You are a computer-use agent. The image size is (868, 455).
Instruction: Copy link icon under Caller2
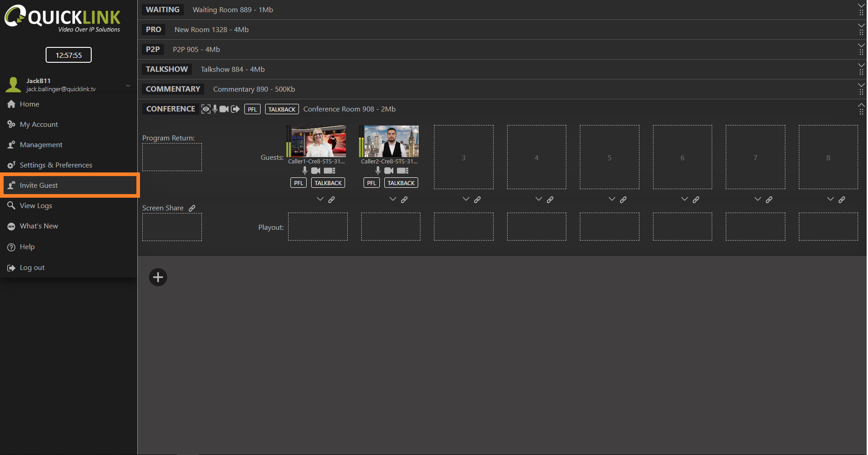click(x=404, y=200)
